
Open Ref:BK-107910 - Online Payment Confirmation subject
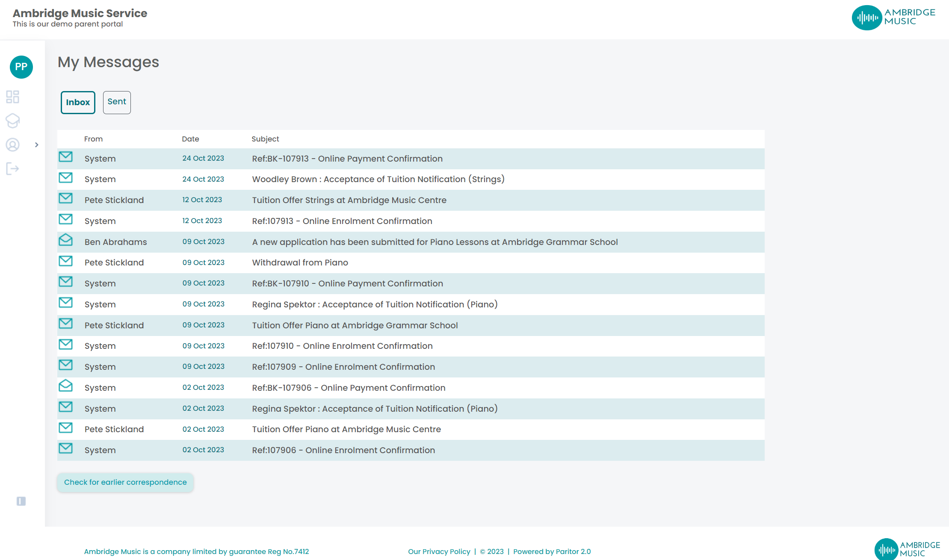[x=347, y=284]
